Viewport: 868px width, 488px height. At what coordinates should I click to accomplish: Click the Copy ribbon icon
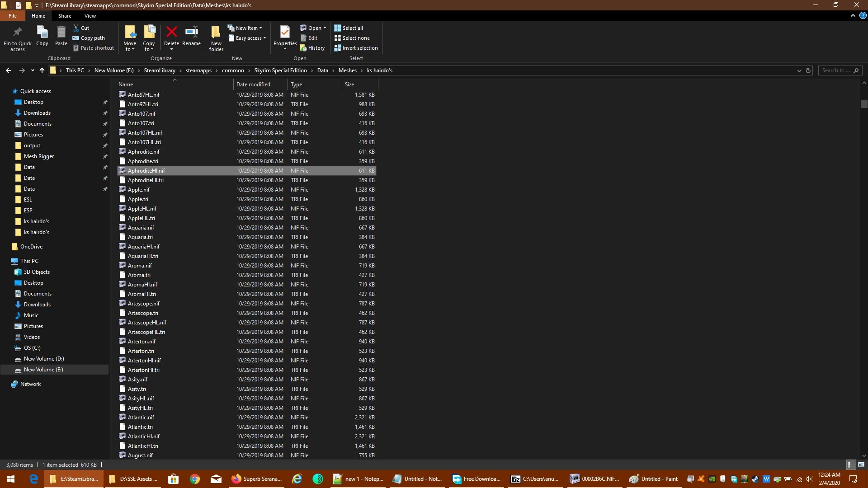coord(42,32)
